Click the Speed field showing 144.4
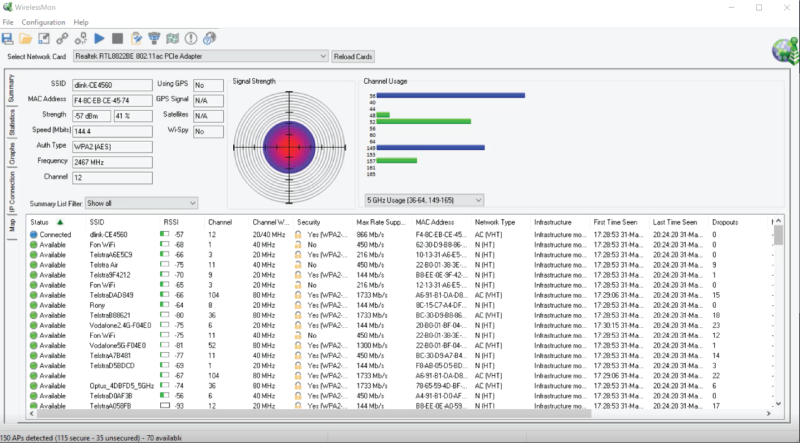 (x=112, y=131)
